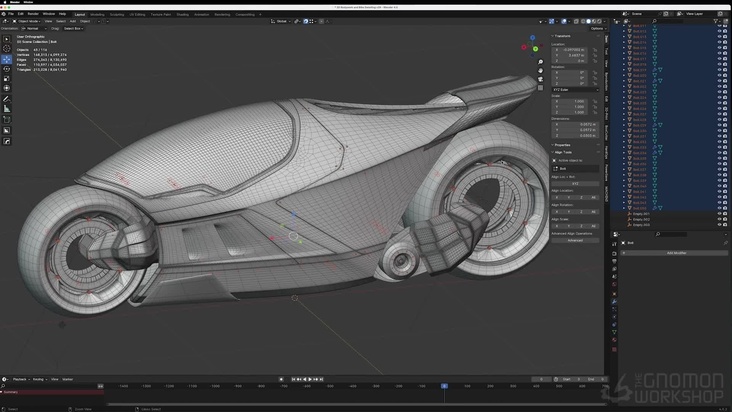Open the Global transform orientation dropdown
The width and height of the screenshot is (732, 412).
[281, 21]
